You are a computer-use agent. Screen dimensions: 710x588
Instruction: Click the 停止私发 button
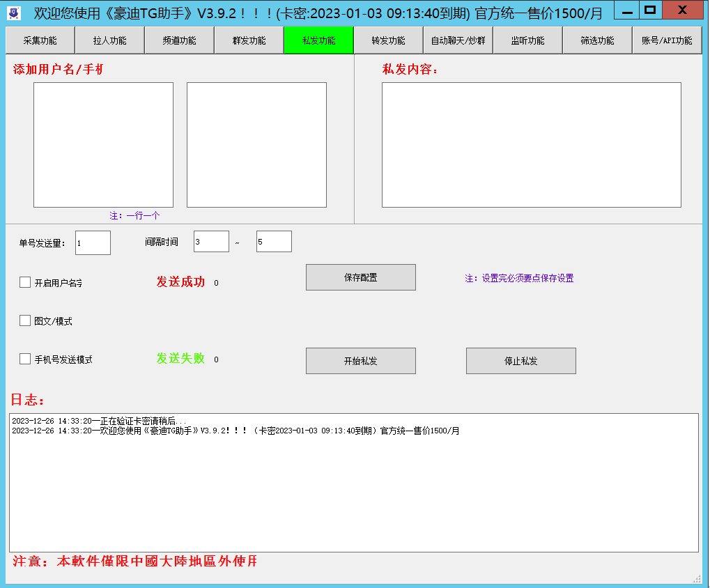[521, 361]
